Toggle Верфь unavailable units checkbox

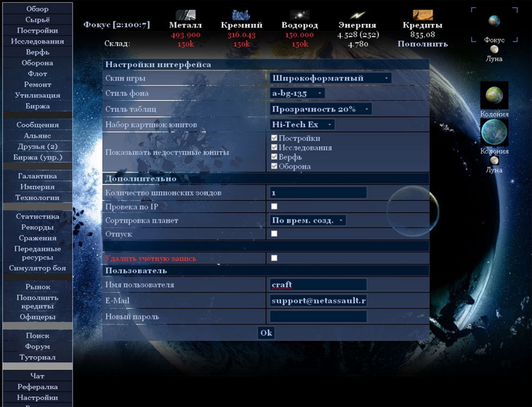coord(274,157)
